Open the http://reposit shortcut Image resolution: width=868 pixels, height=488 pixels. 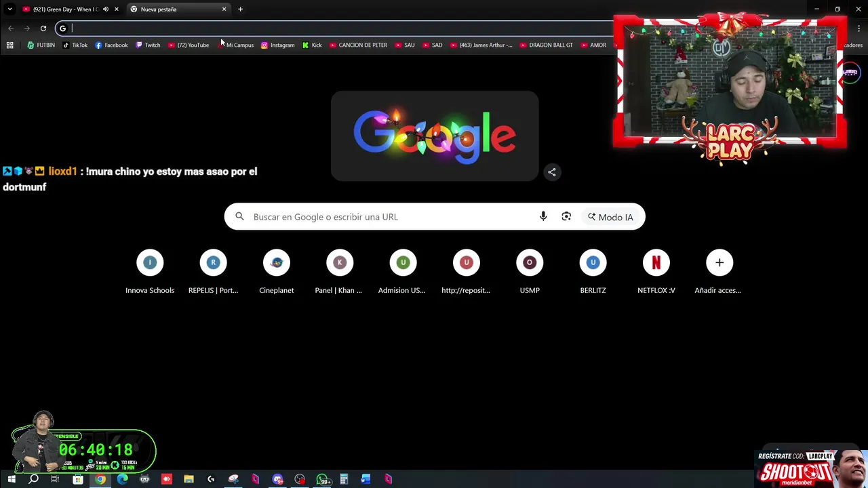467,272
